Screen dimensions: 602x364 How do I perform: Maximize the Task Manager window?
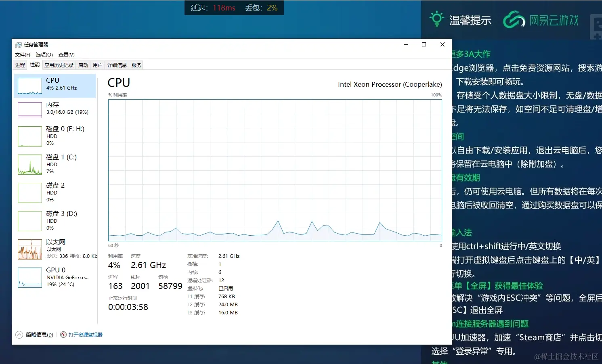[424, 44]
